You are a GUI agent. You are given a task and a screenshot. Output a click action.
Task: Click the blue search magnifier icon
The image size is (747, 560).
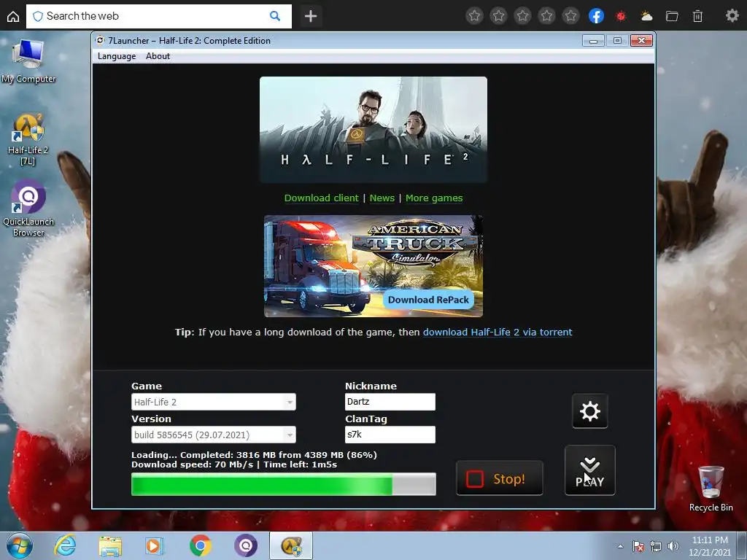(x=275, y=16)
